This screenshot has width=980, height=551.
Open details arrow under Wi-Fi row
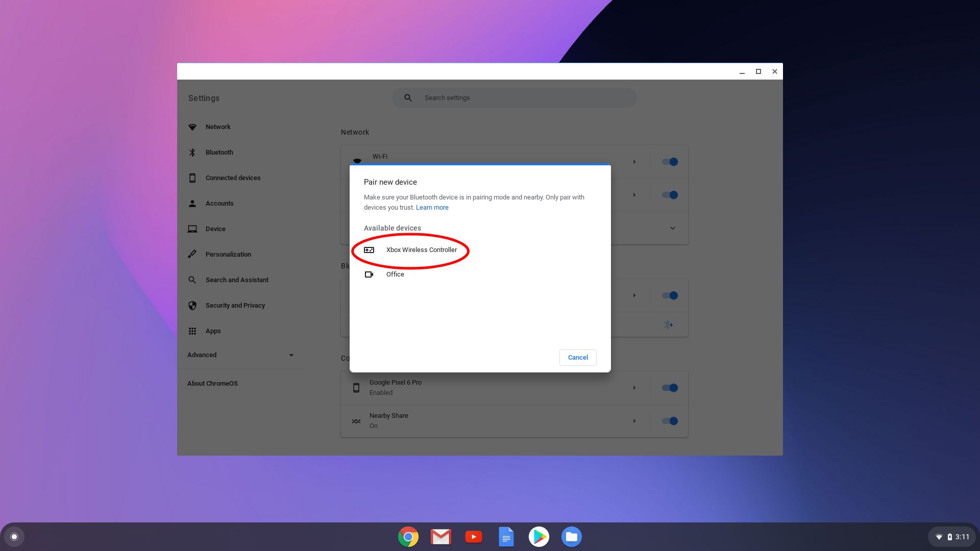point(634,195)
